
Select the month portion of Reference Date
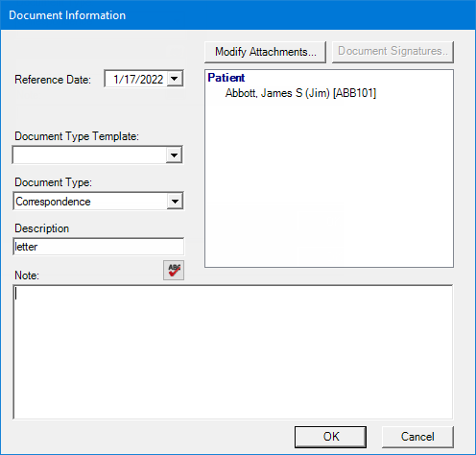point(116,80)
